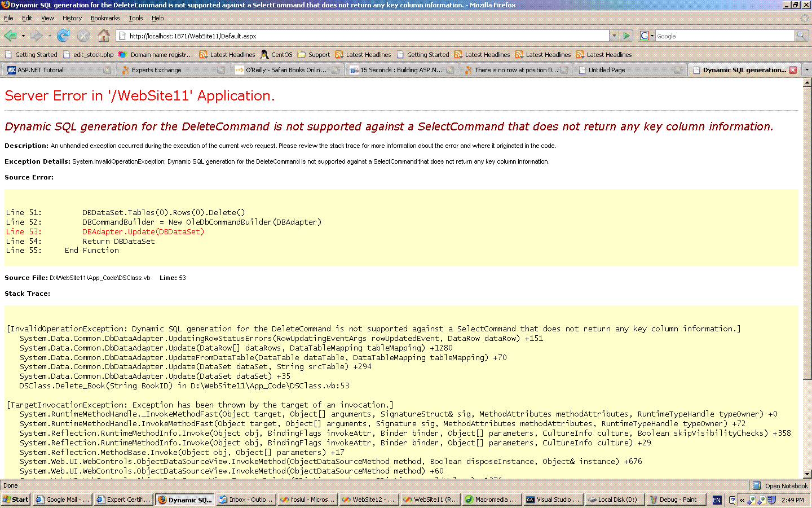Click the URL address field
Image resolution: width=812 pixels, height=508 pixels.
point(367,36)
